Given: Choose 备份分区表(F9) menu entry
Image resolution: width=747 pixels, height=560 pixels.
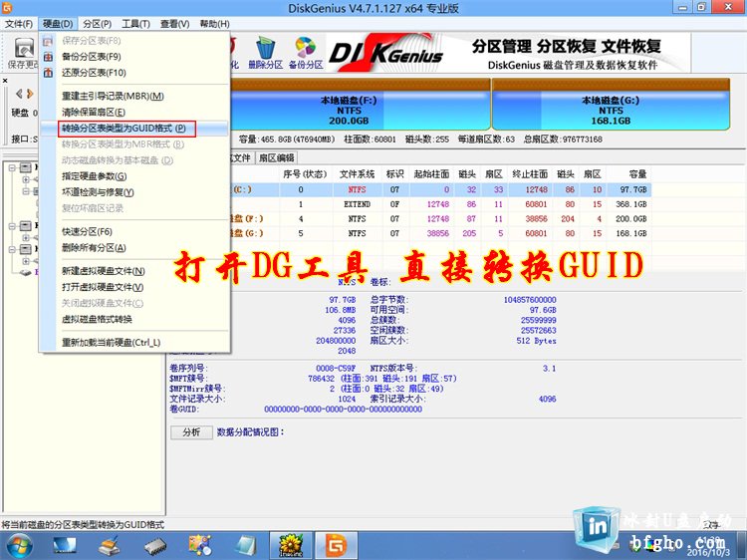Looking at the screenshot, I should (x=133, y=57).
